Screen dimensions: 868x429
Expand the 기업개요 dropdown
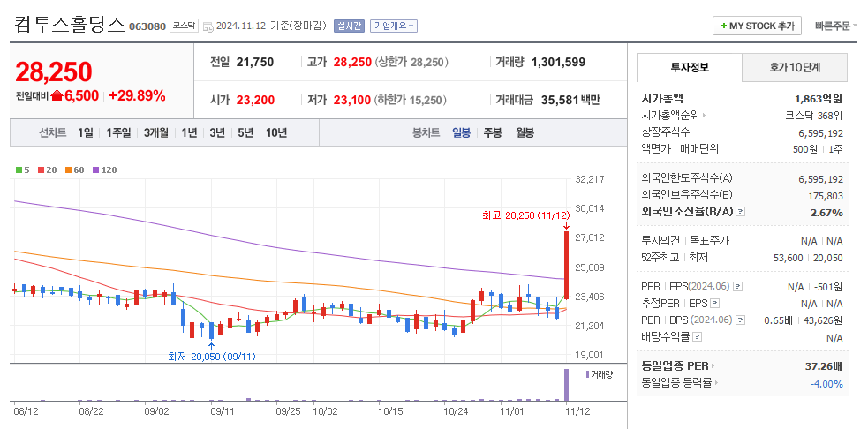(394, 26)
